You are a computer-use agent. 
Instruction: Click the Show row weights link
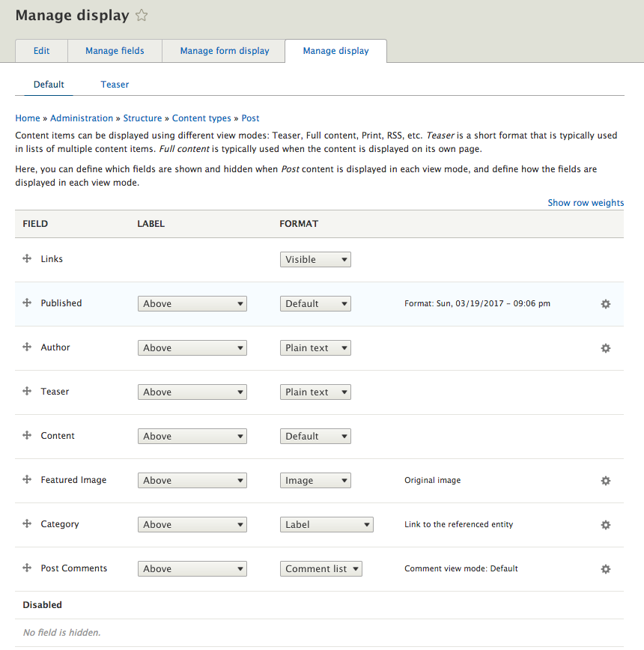(586, 203)
